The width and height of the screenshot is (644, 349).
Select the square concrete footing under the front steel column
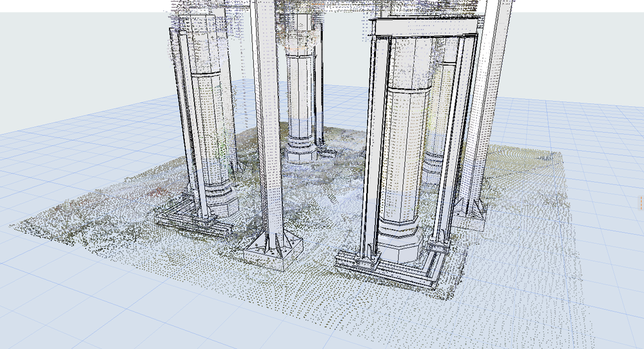click(273, 250)
